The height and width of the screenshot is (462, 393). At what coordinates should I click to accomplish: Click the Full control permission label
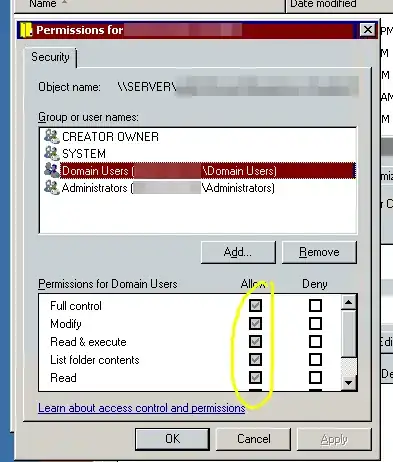76,306
